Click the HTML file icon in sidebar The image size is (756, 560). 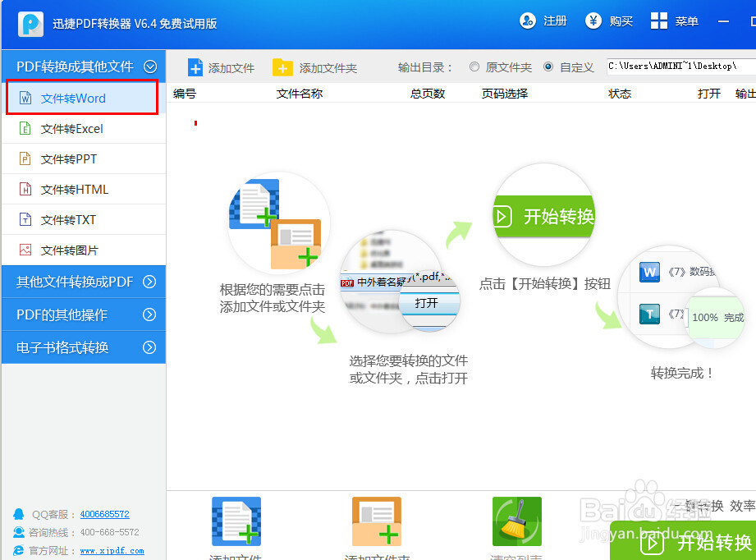(25, 189)
